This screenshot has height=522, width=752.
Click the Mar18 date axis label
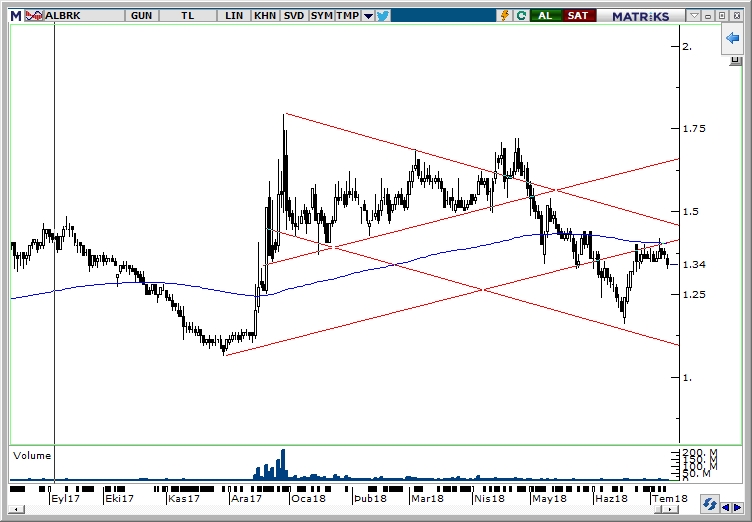[x=427, y=498]
